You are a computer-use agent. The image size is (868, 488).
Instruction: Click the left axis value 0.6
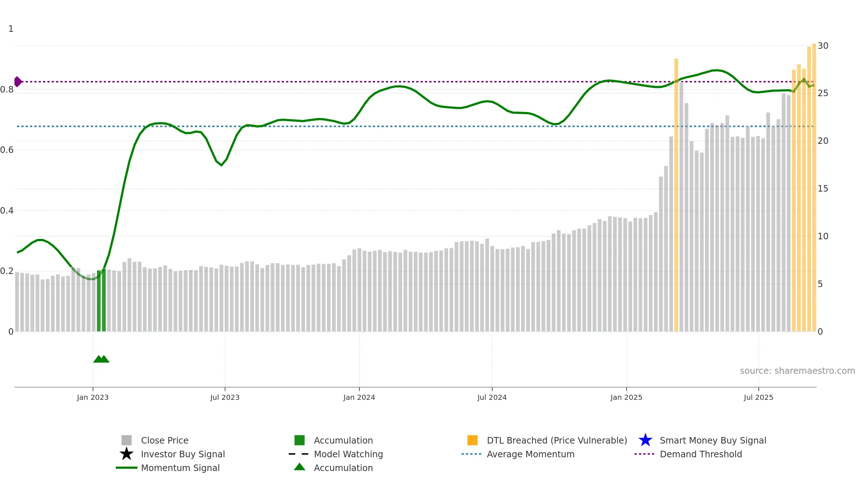pyautogui.click(x=7, y=150)
